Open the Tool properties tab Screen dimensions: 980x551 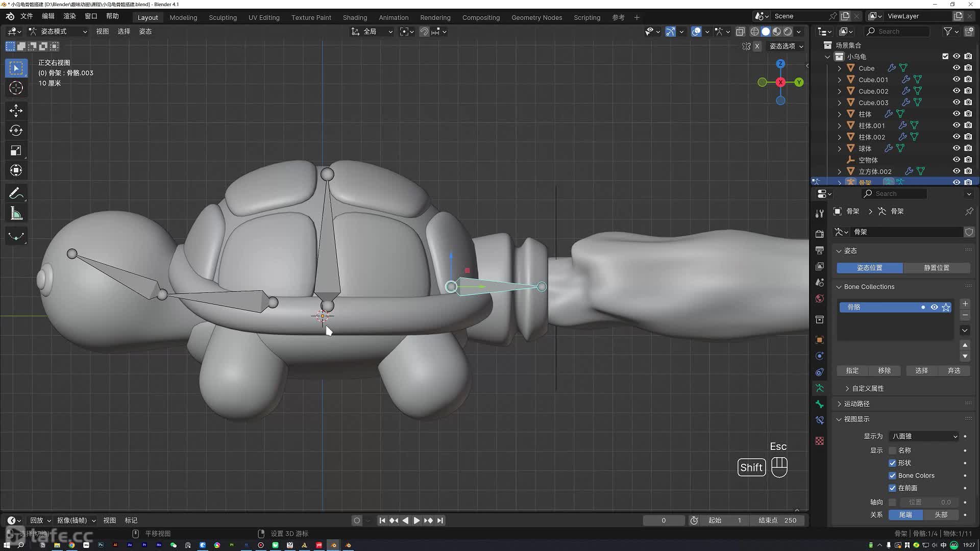click(x=819, y=213)
